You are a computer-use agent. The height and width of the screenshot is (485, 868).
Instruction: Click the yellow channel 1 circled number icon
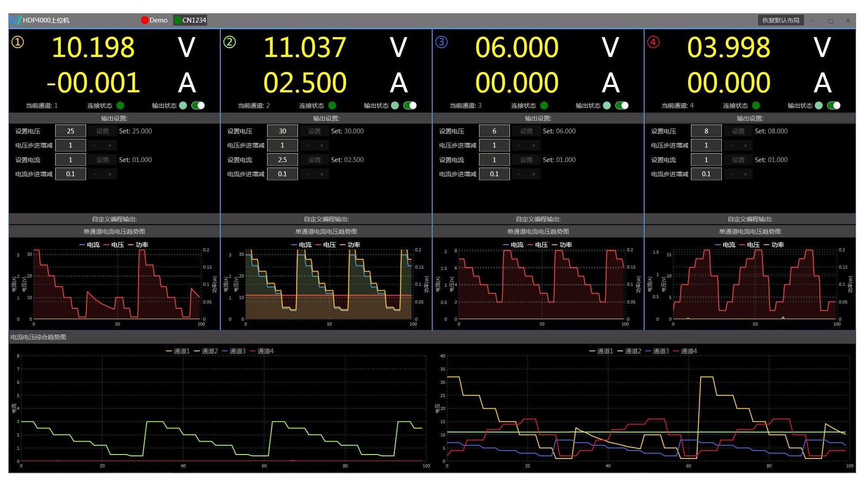click(18, 42)
